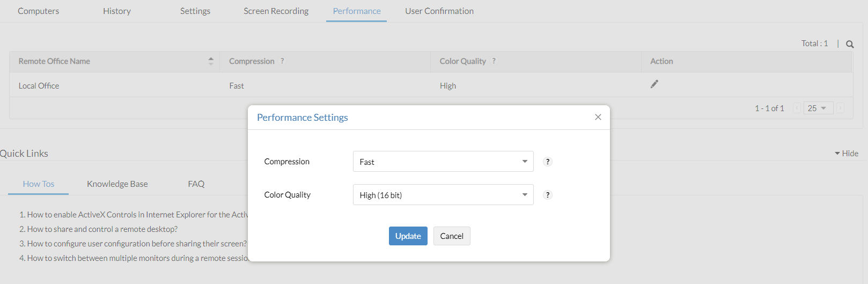Click the search magnifier icon near Total
Image resolution: width=868 pixels, height=284 pixels.
pos(850,45)
